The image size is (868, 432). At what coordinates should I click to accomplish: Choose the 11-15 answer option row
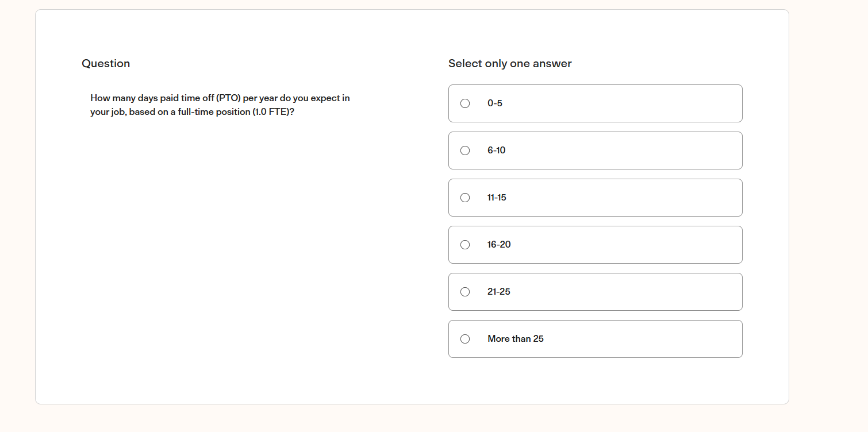point(595,198)
